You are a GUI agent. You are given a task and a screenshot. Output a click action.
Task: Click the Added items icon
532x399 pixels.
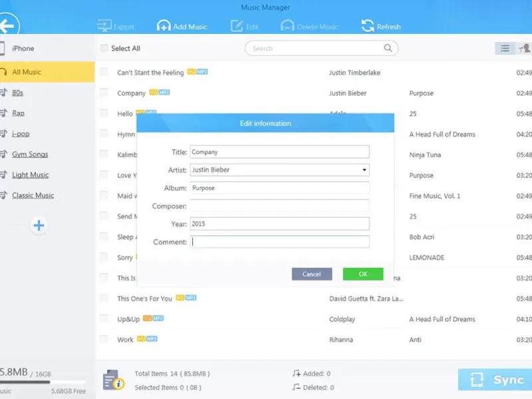click(x=296, y=373)
